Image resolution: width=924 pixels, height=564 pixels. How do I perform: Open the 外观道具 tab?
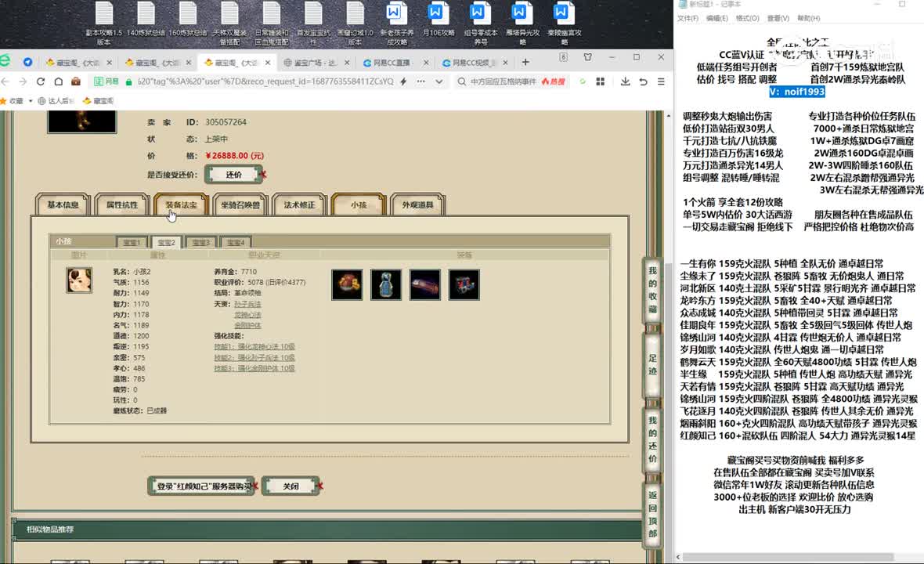(418, 205)
